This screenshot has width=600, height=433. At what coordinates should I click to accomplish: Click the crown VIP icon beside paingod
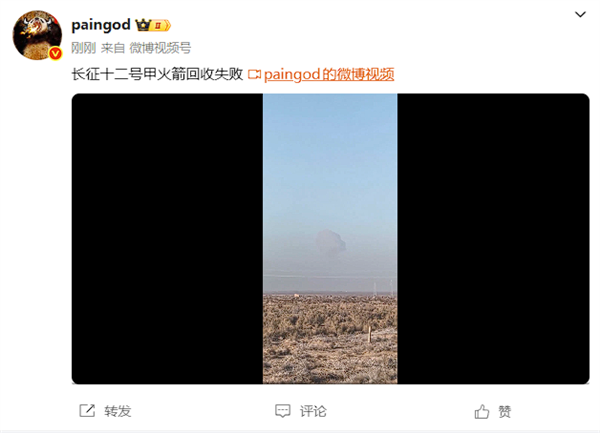click(143, 25)
